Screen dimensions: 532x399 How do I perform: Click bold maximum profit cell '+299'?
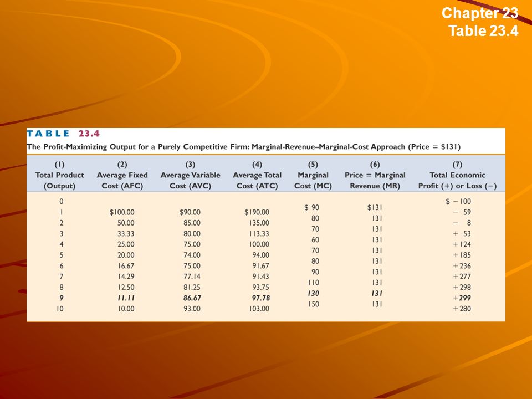pos(462,298)
